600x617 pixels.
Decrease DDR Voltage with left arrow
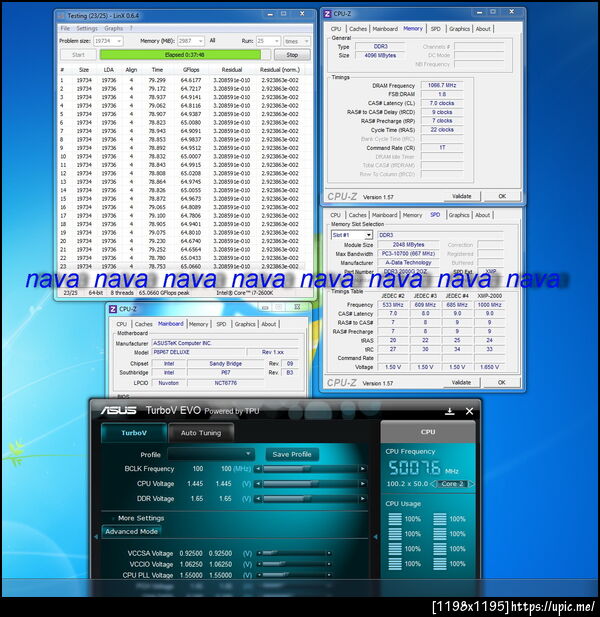tap(258, 499)
